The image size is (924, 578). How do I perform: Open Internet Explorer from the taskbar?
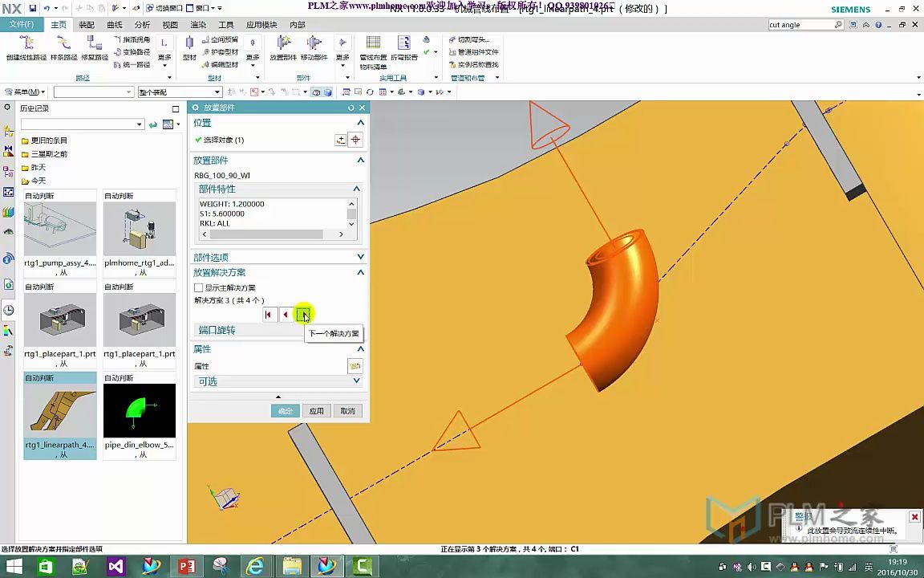254,567
